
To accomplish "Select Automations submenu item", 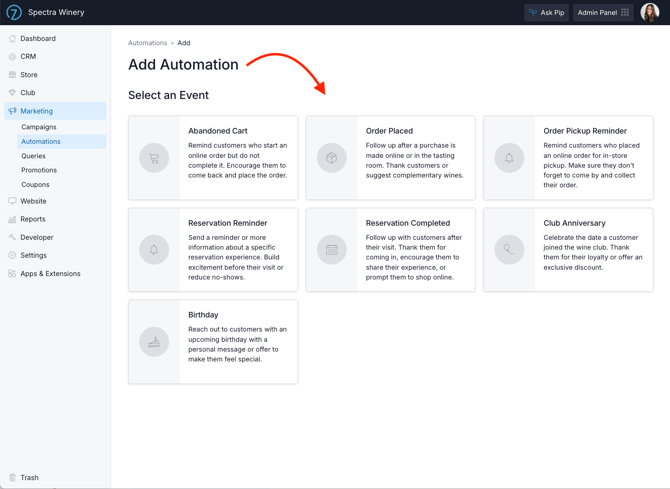I will point(41,141).
